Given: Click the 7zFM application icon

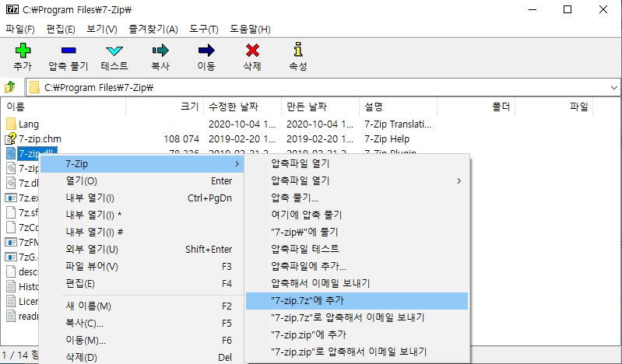Looking at the screenshot, I should coord(11,242).
